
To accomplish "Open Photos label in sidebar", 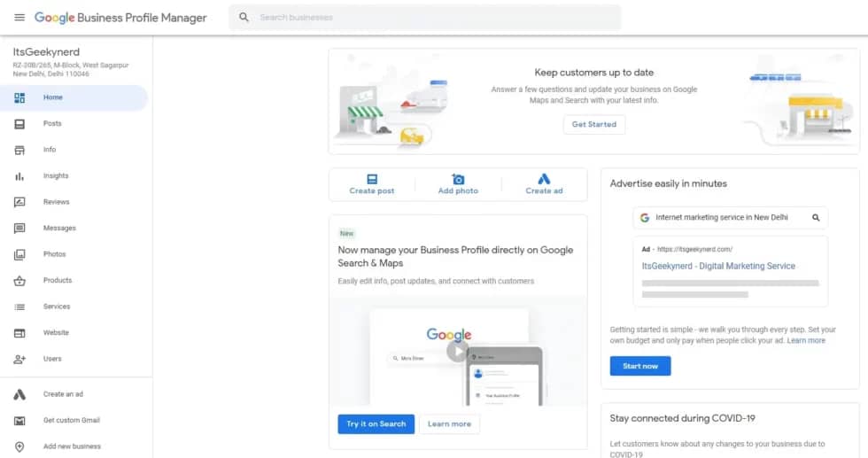I will 54,253.
